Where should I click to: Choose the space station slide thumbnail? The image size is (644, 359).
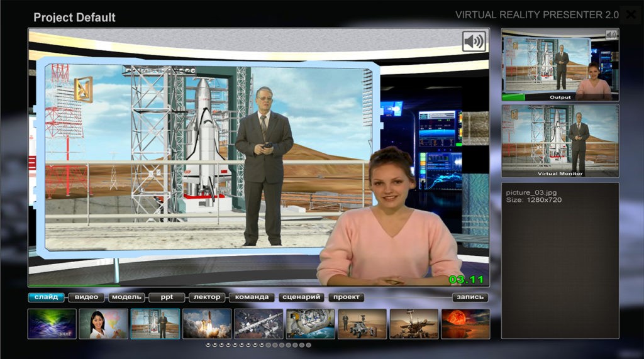point(258,324)
